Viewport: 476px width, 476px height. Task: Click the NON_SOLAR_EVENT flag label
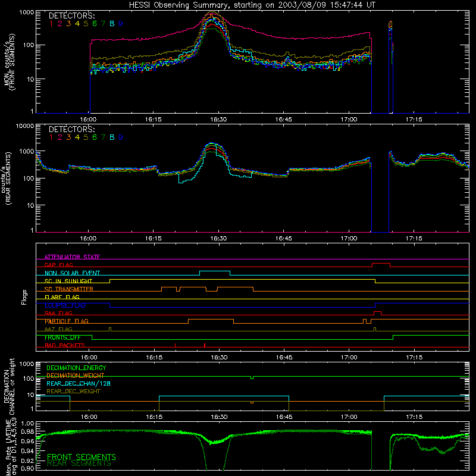[72, 273]
